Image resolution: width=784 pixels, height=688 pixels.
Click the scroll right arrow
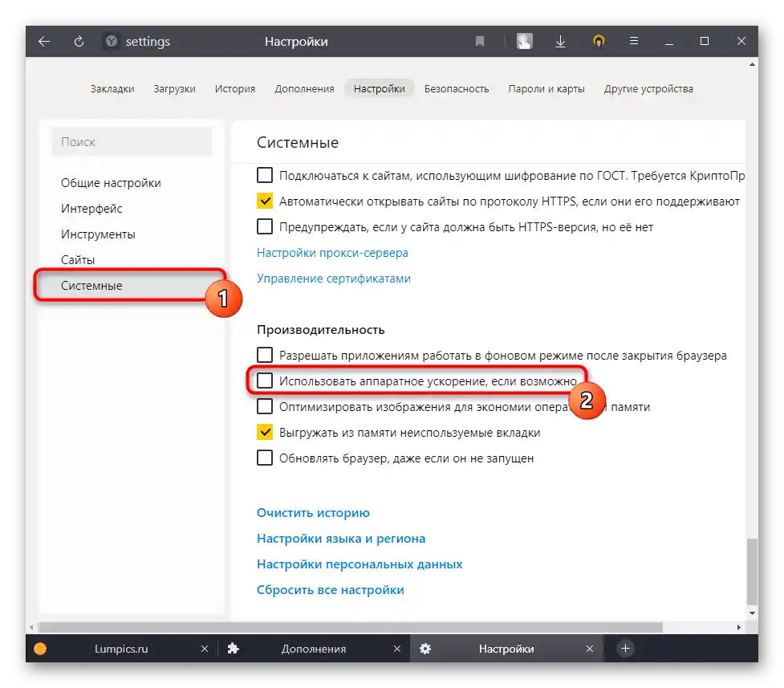739,627
